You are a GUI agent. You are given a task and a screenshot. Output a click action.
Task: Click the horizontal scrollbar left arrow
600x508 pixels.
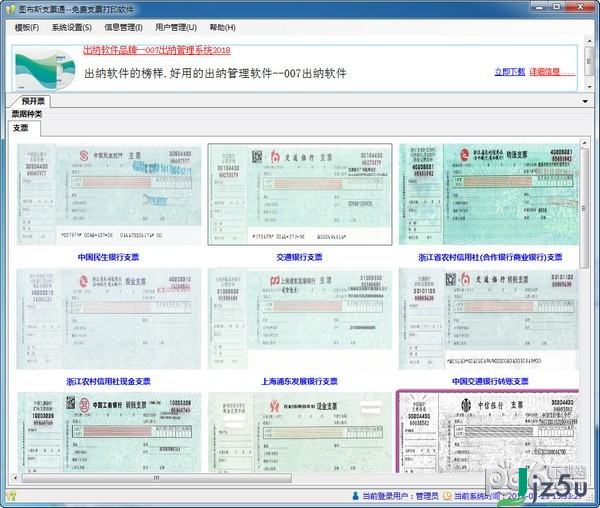pyautogui.click(x=16, y=478)
